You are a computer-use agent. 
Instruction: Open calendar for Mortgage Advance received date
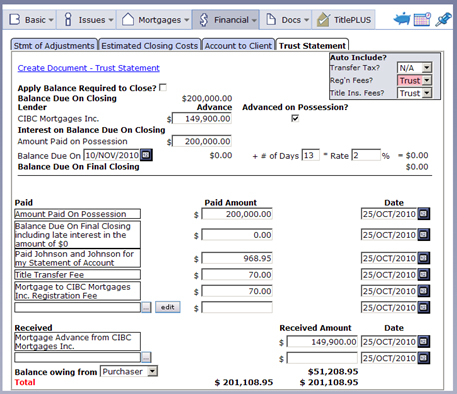(x=424, y=341)
